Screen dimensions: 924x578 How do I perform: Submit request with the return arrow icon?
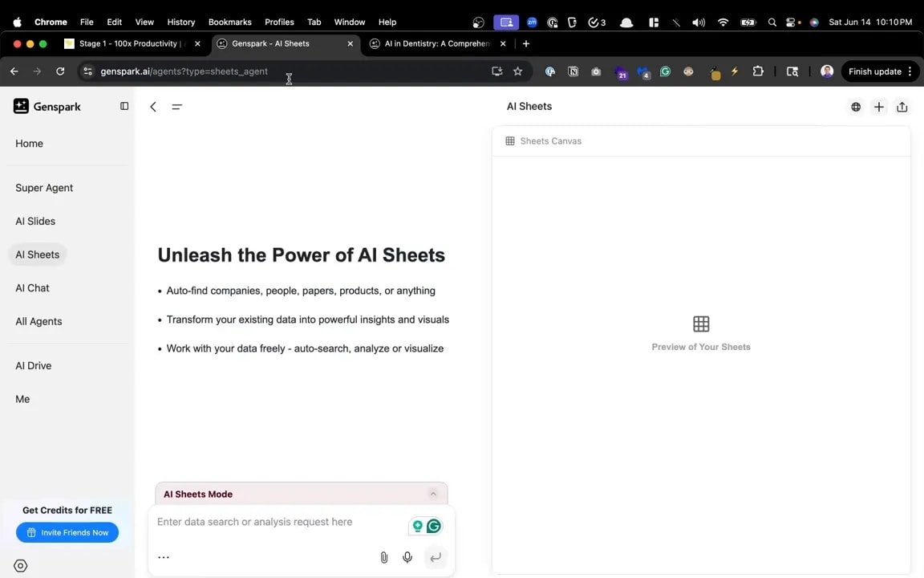(436, 557)
